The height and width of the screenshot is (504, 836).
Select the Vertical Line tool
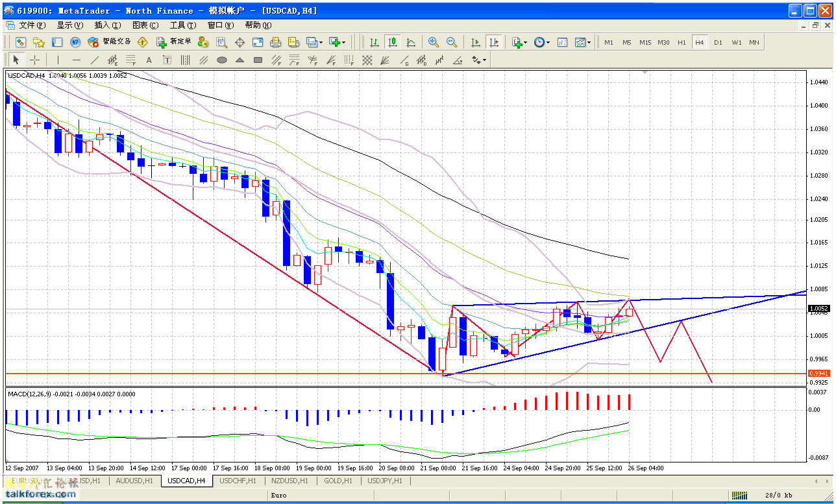pos(58,60)
